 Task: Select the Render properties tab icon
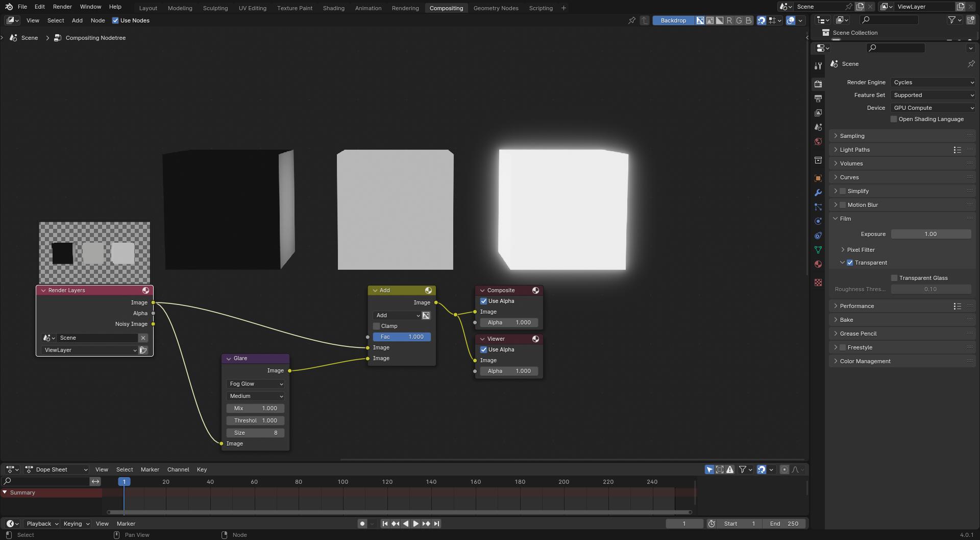coord(818,84)
